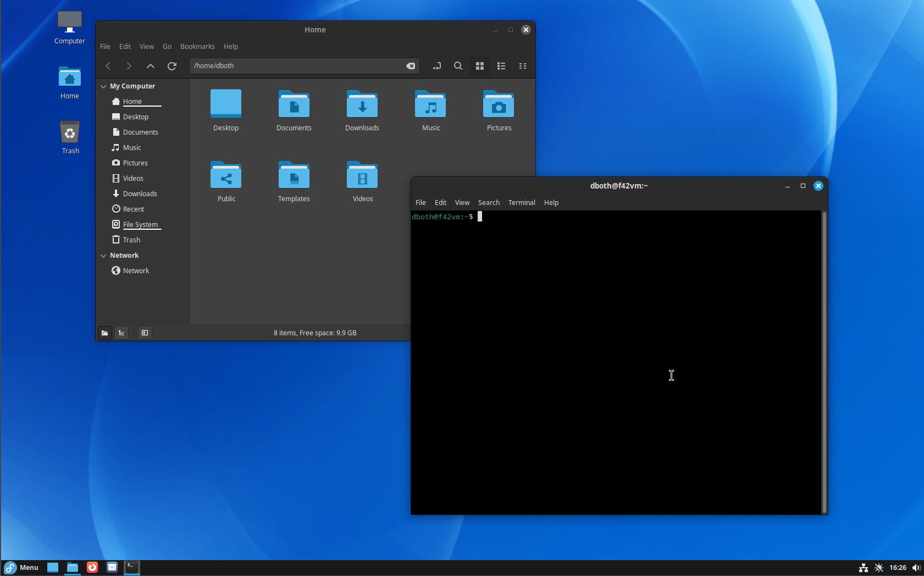This screenshot has width=924, height=576.
Task: Select the Pictures folder icon
Action: 499,104
